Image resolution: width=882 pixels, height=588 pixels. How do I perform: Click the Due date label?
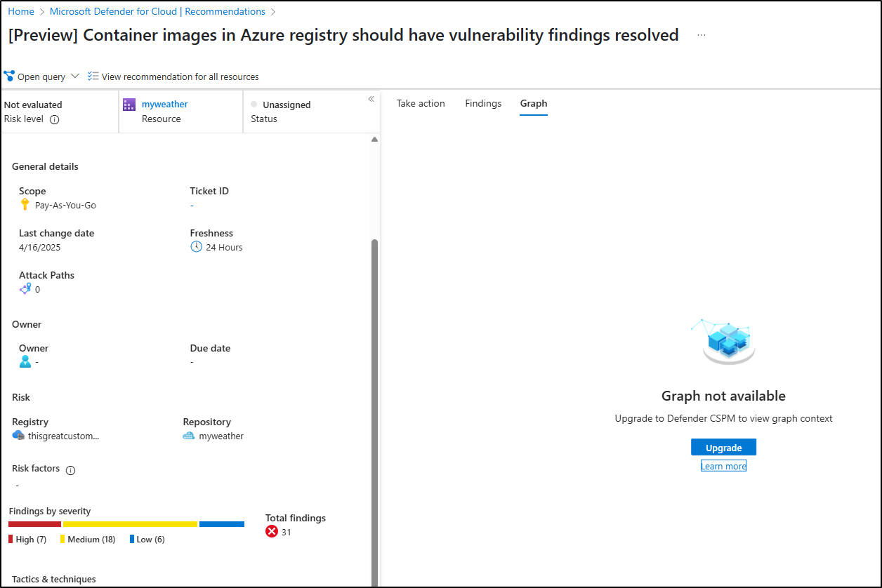pos(210,348)
